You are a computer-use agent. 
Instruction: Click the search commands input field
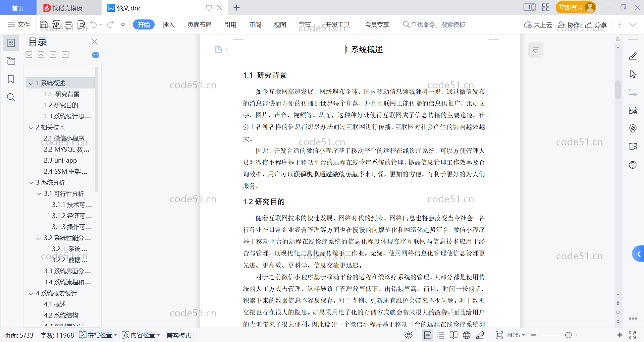434,24
